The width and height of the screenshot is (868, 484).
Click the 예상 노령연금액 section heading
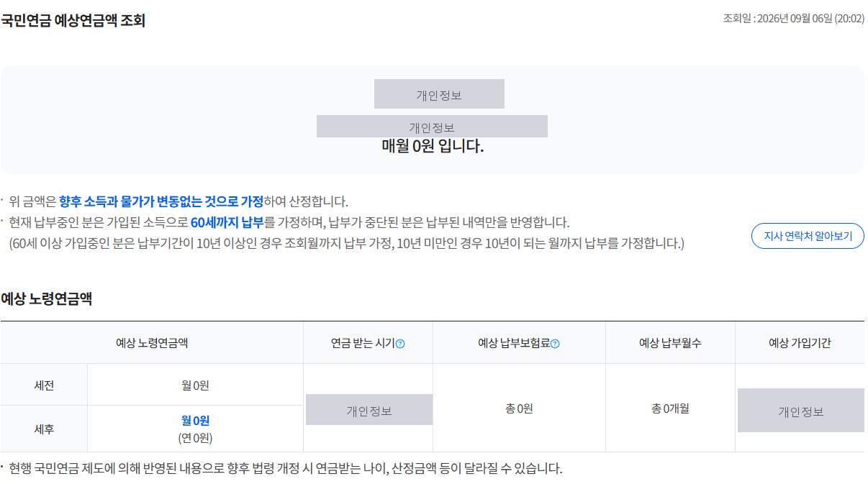(47, 298)
